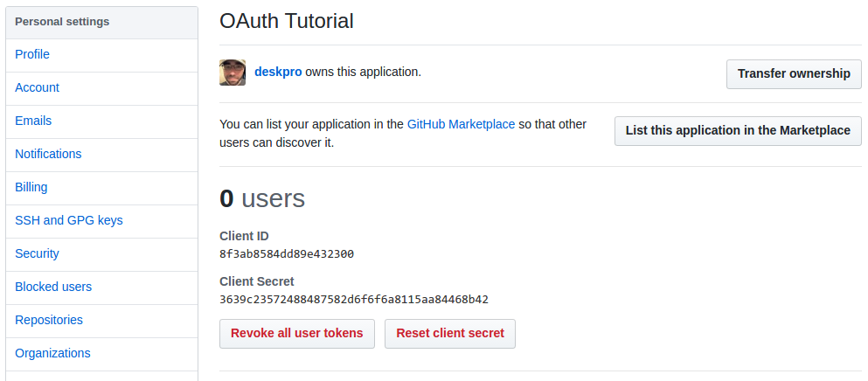Open the Profile settings page
Screen dimensions: 868x381
tap(32, 54)
